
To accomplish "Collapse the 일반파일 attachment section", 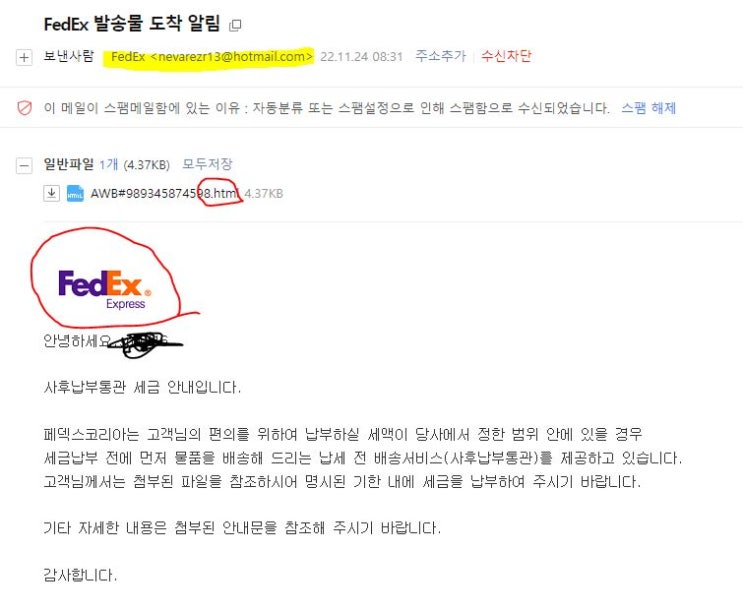I will tap(24, 165).
